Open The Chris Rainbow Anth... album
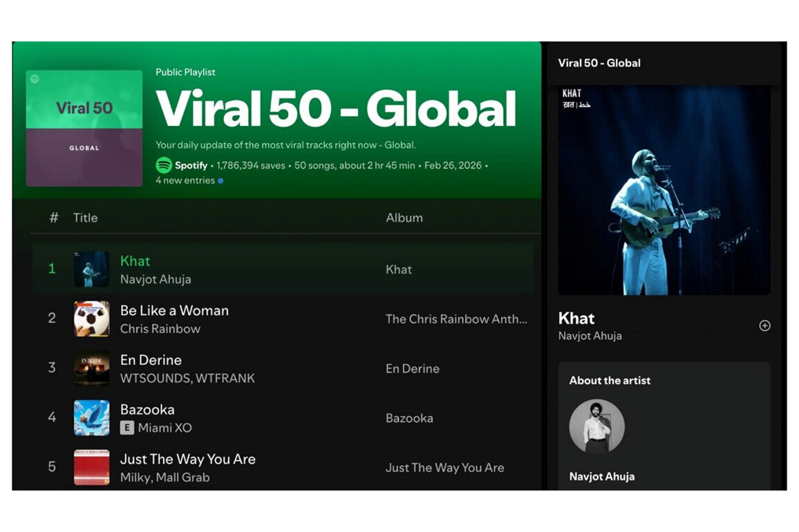This screenshot has width=799, height=532. tap(456, 319)
